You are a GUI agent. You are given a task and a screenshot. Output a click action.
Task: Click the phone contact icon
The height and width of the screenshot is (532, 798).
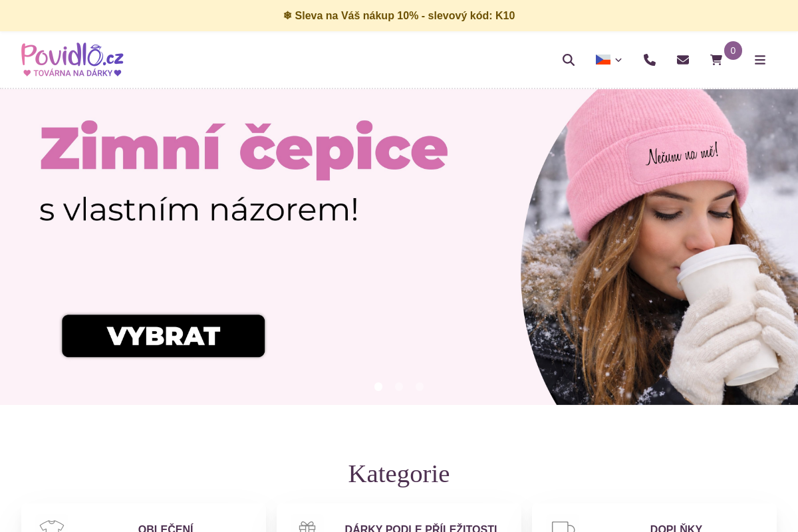[650, 60]
